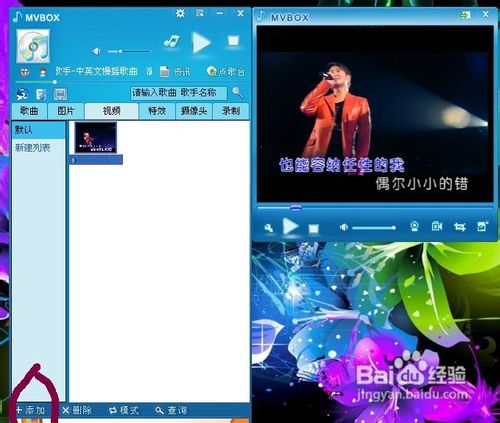Screen dimensions: 500x423
Task: Switch to the 图片 tab
Action: [65, 111]
